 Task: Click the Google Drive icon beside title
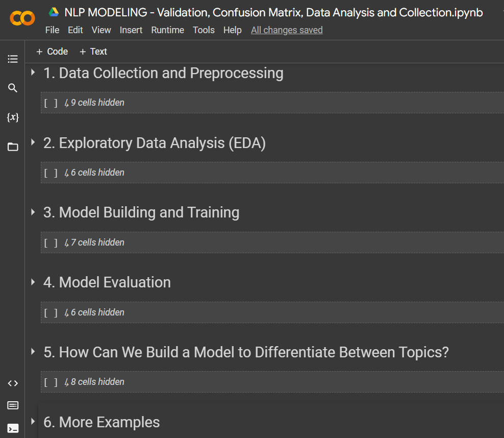coord(54,12)
